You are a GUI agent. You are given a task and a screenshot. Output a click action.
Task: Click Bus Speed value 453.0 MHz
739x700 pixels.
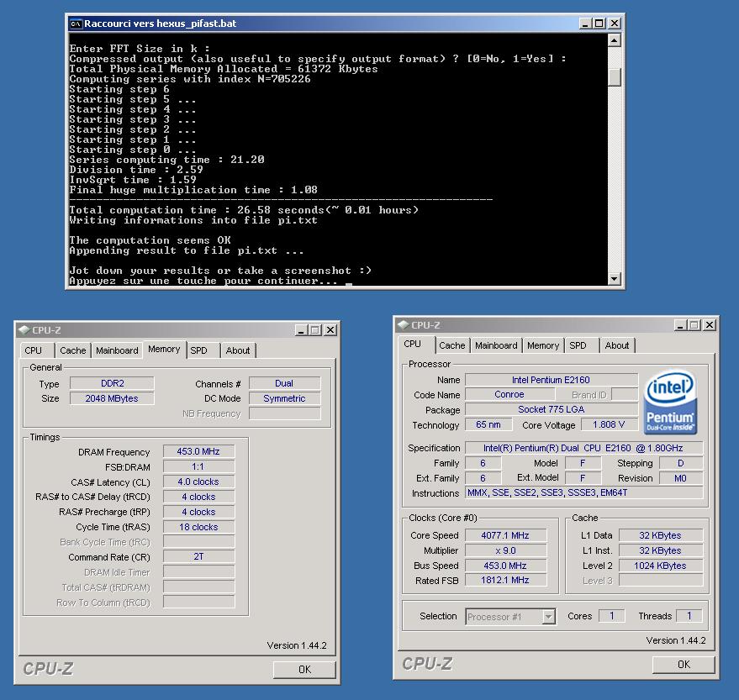506,566
